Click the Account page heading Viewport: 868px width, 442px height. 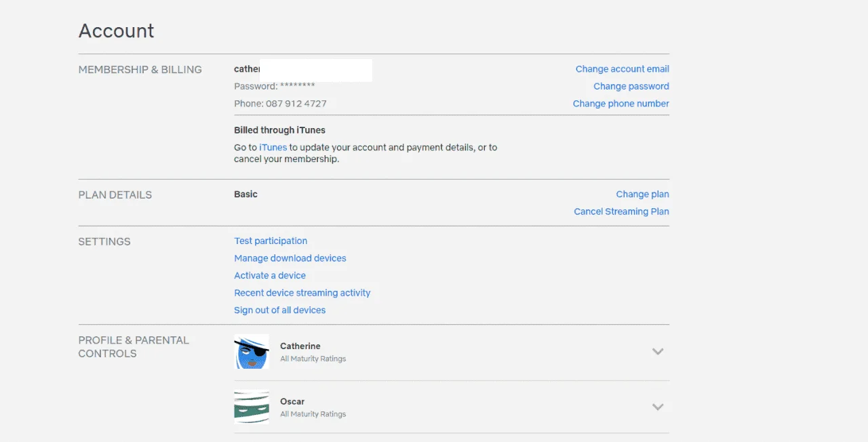(117, 31)
